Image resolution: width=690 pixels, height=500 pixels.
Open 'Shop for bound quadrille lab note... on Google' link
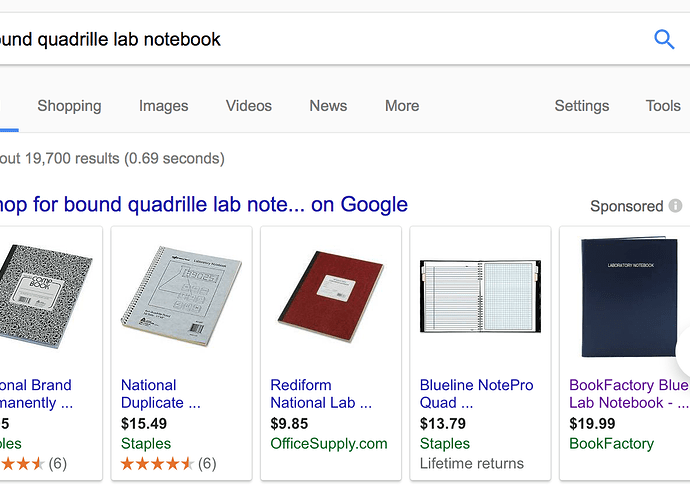(204, 205)
